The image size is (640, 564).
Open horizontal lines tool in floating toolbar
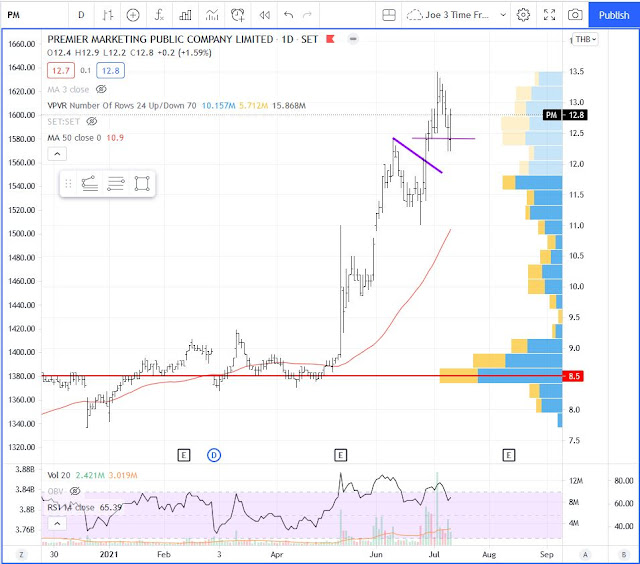click(116, 184)
